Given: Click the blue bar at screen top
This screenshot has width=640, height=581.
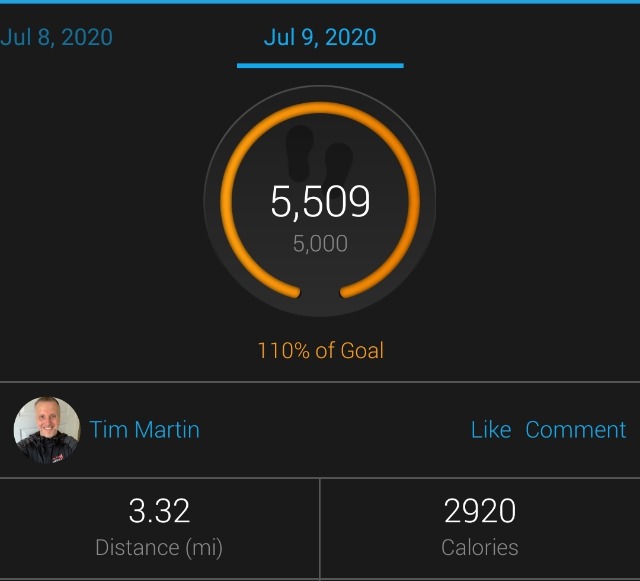Looking at the screenshot, I should tap(320, 2).
